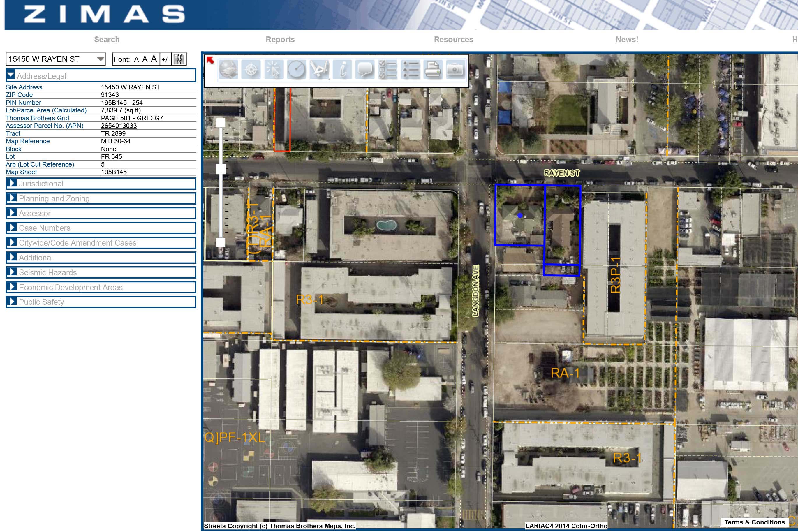798x532 pixels.
Task: Activate the pointer select parcel tool
Action: tap(274, 70)
